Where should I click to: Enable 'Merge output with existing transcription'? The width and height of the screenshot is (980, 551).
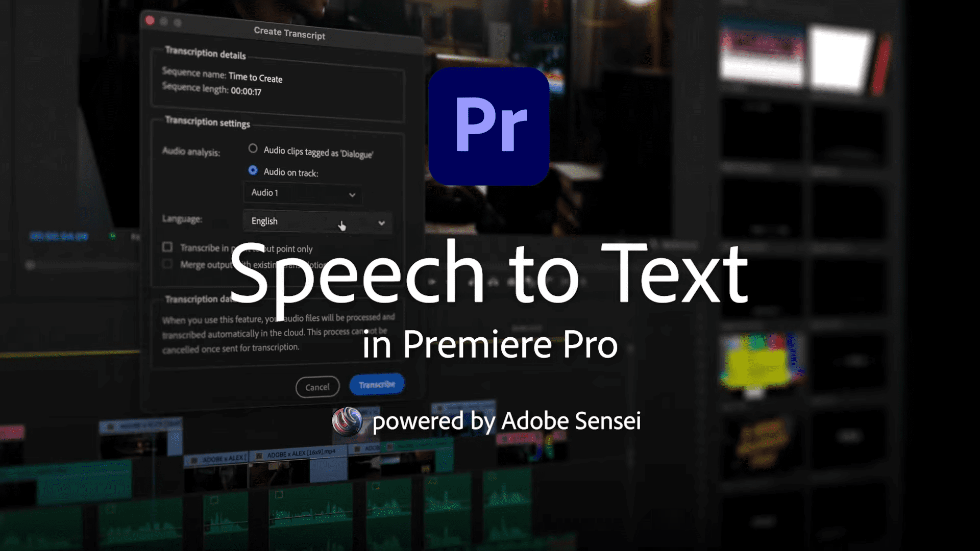(x=167, y=264)
